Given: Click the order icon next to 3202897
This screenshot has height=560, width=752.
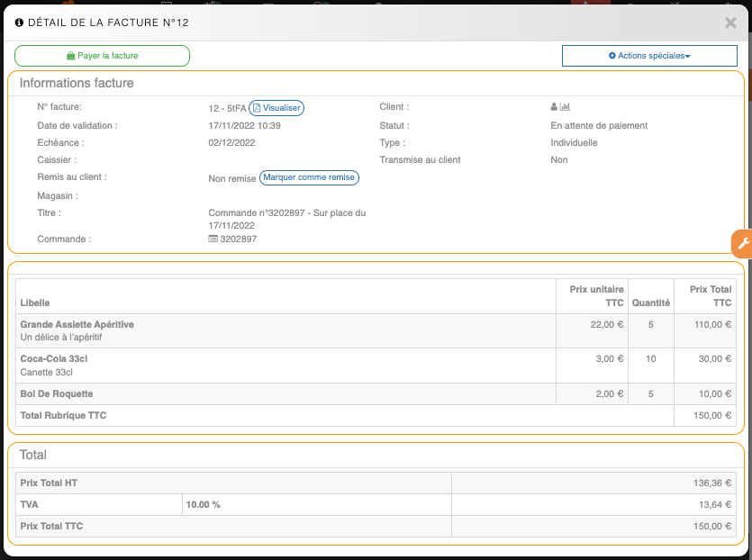Looking at the screenshot, I should pyautogui.click(x=213, y=239).
